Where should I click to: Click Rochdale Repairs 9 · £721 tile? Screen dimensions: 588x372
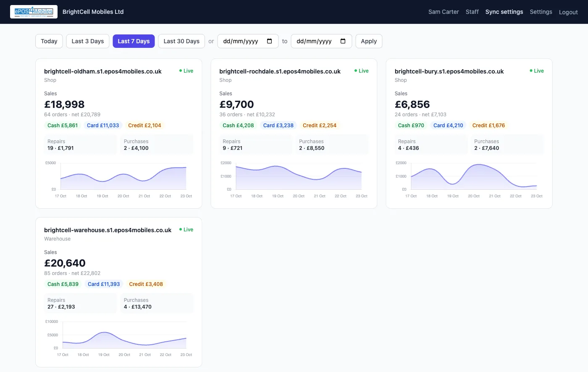point(255,144)
